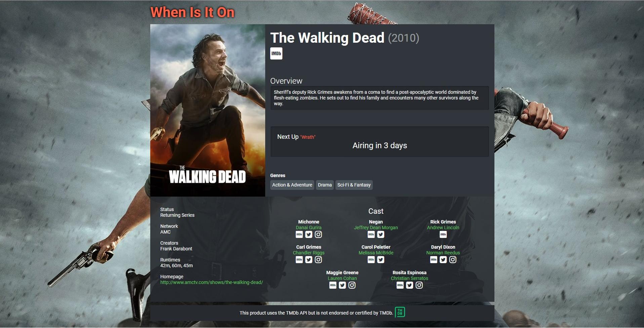Open the amctv.com homepage link

211,282
